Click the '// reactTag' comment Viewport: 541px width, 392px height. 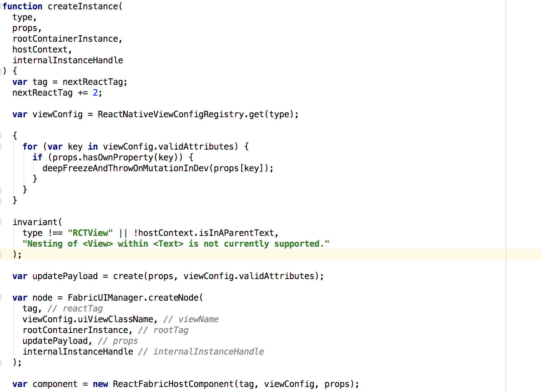point(75,309)
